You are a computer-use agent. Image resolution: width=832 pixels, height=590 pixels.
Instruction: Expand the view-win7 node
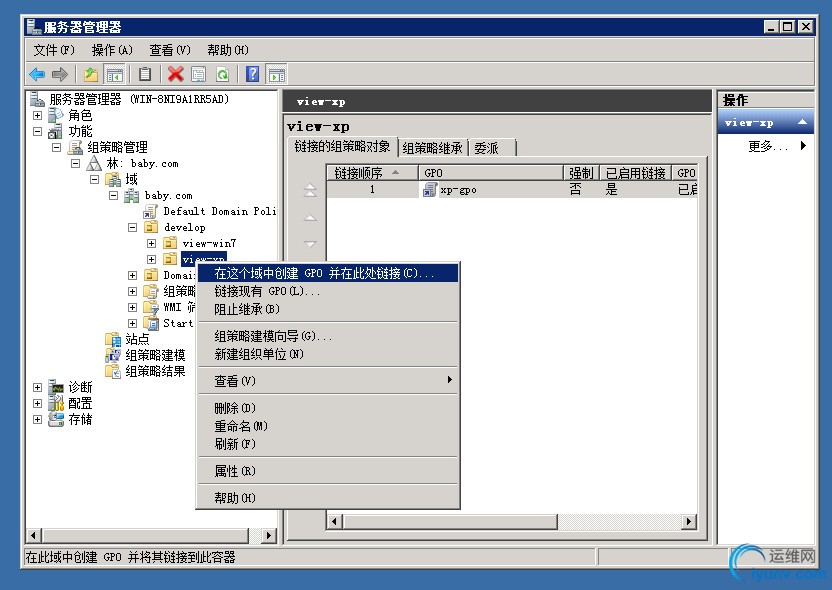tap(152, 243)
